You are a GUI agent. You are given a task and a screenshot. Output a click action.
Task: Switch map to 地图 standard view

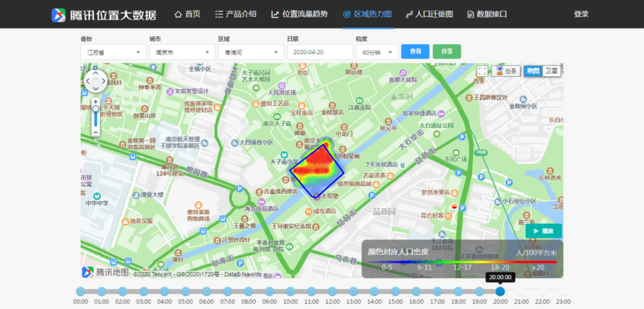click(x=533, y=71)
